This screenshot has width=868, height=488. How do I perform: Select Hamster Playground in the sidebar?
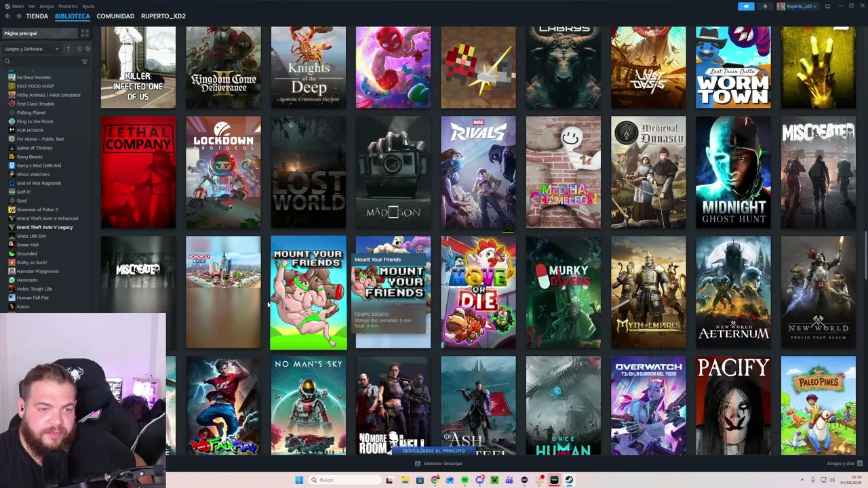click(x=38, y=271)
